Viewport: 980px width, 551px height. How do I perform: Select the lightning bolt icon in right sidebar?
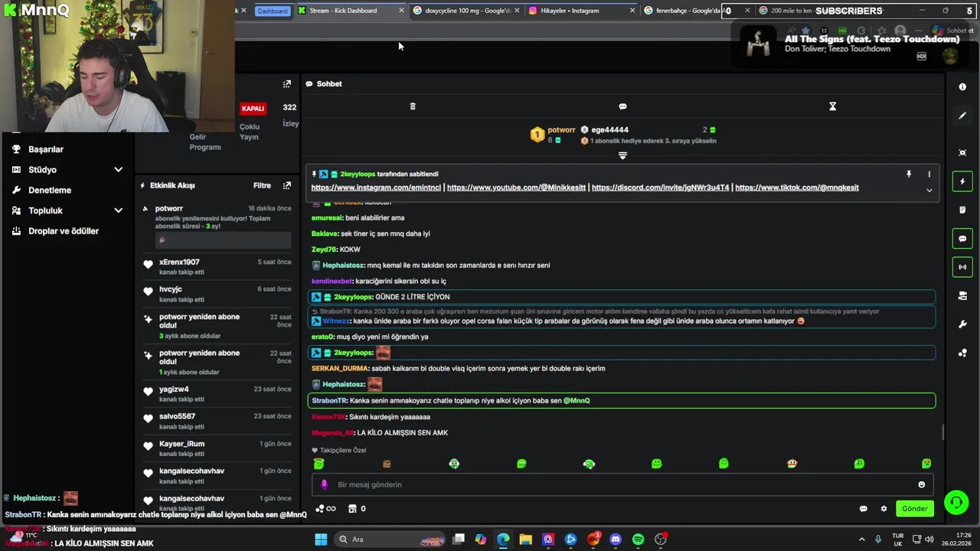pos(962,181)
